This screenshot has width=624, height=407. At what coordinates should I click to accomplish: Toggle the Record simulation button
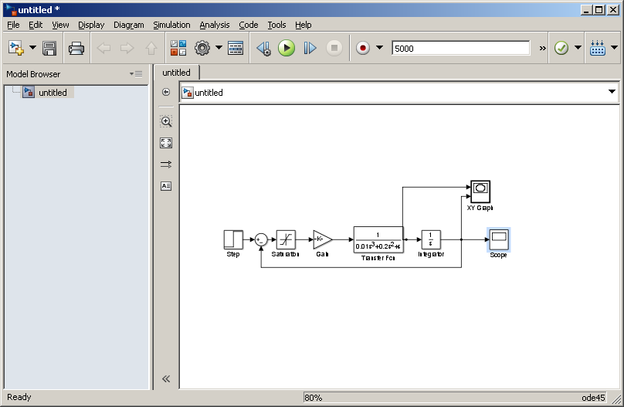pos(362,48)
